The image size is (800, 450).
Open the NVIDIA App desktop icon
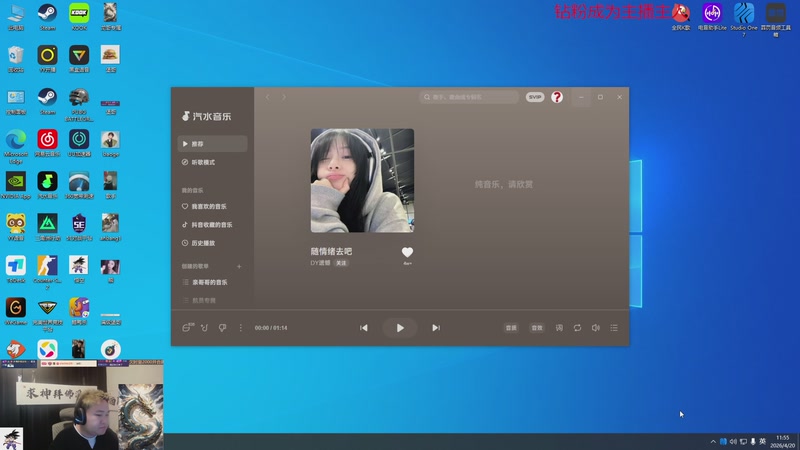click(x=16, y=185)
